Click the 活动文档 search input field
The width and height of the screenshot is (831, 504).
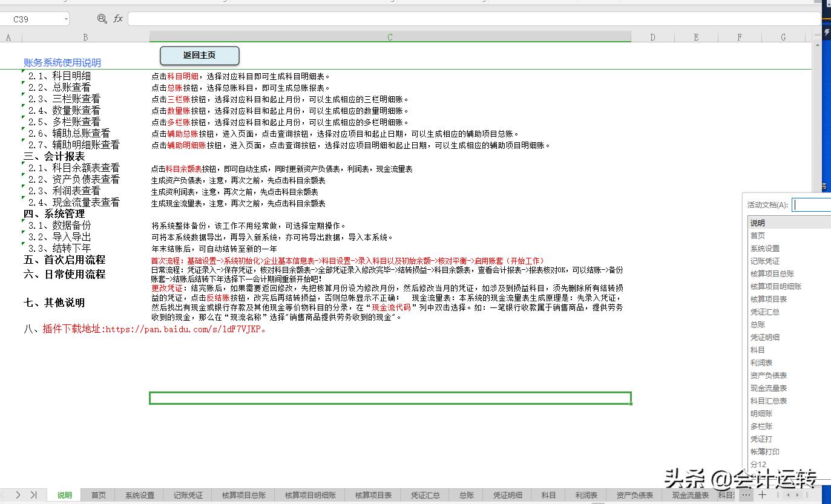point(812,205)
